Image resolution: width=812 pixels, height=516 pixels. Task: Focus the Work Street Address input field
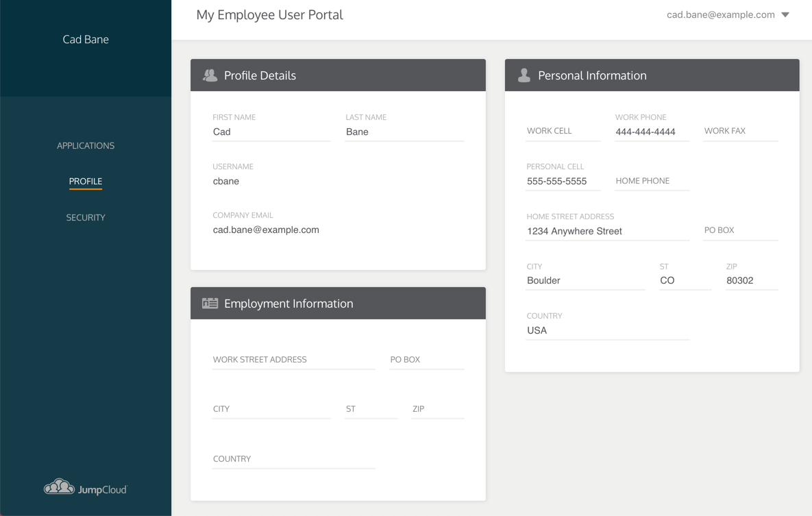[x=294, y=360]
